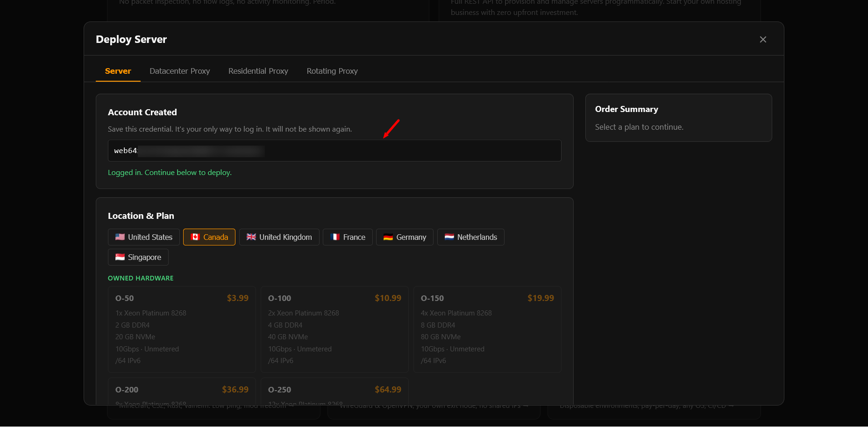The height and width of the screenshot is (427, 868).
Task: Click '20 GB NVMe' in O-50 card
Action: click(x=135, y=337)
